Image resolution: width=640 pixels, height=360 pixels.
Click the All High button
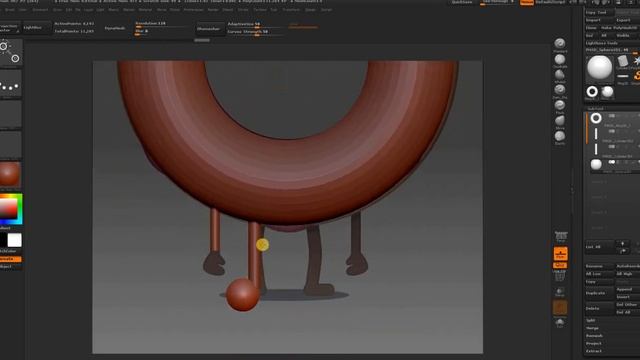[x=628, y=274]
